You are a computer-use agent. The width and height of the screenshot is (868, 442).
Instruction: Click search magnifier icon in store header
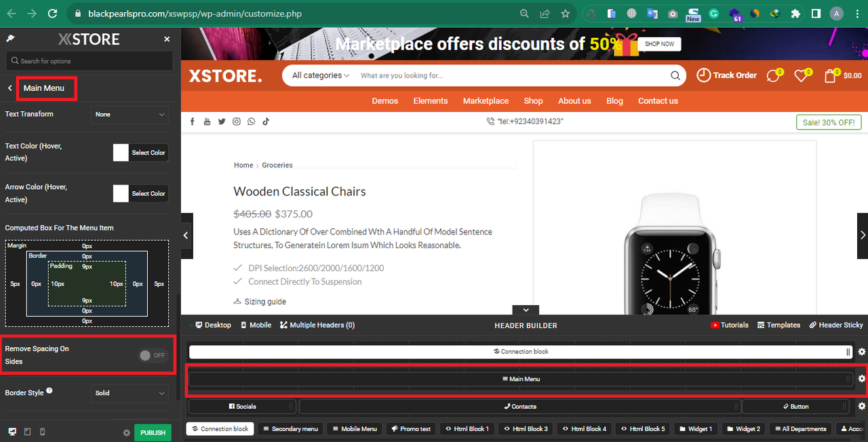[x=675, y=76]
